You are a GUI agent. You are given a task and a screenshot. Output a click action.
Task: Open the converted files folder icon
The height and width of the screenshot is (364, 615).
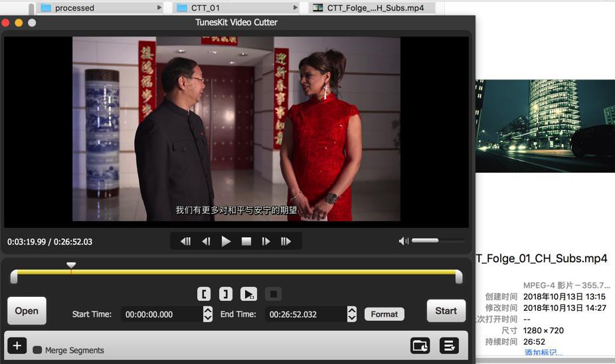420,345
